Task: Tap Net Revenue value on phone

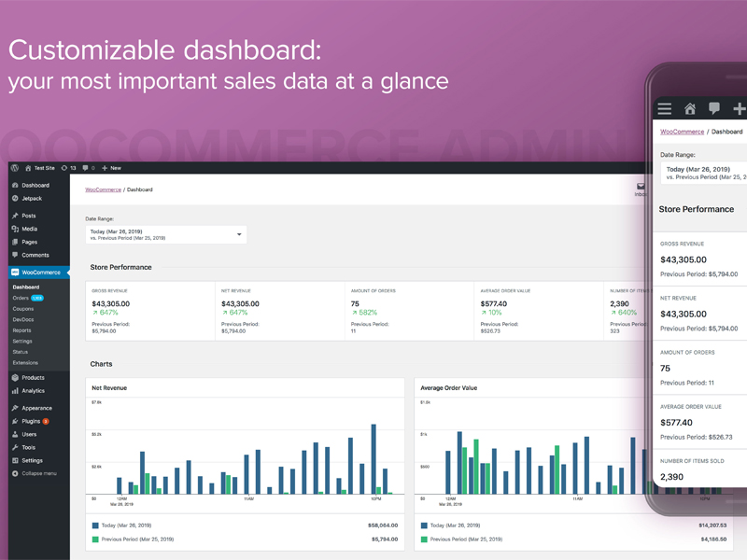Action: (684, 315)
